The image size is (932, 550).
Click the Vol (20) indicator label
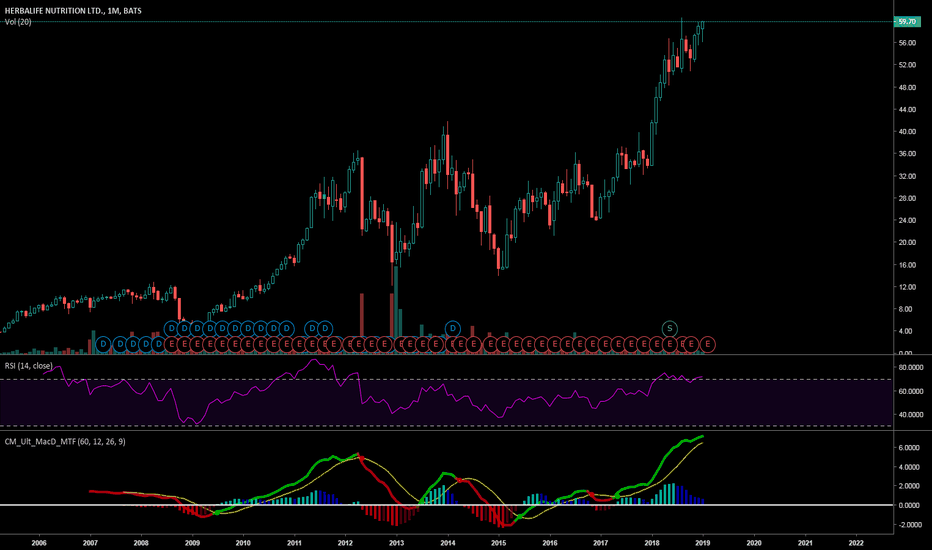(18, 22)
